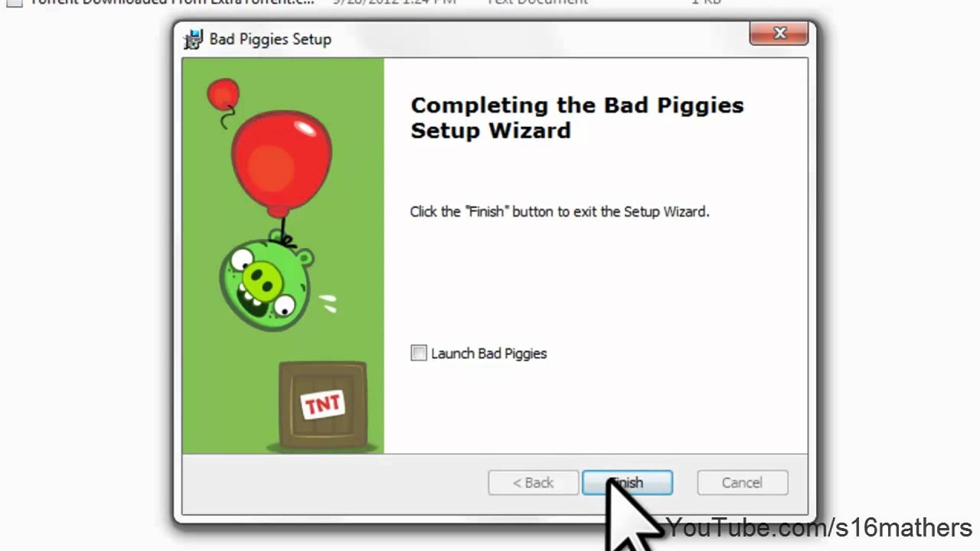The height and width of the screenshot is (551, 980).
Task: Click the modified date of the background file
Action: coord(394,2)
